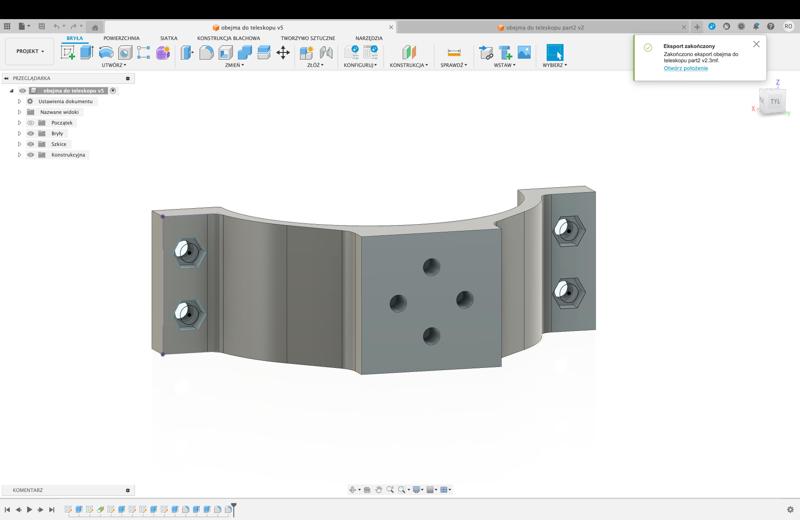The width and height of the screenshot is (800, 520).
Task: Click the Save icon in top bar
Action: pos(42,27)
